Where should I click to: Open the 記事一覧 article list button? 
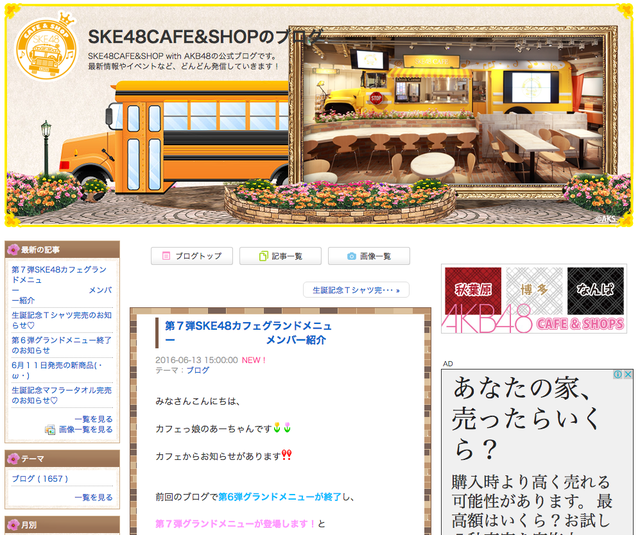coord(280,256)
